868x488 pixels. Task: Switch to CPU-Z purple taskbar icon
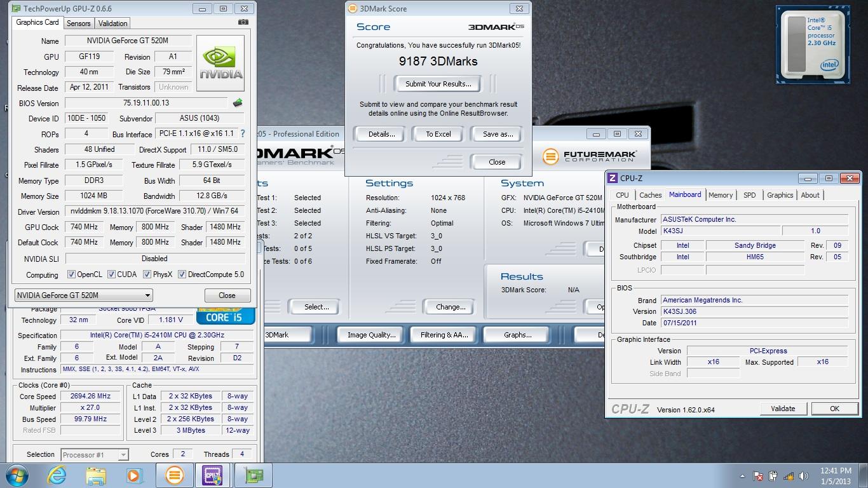[x=212, y=475]
